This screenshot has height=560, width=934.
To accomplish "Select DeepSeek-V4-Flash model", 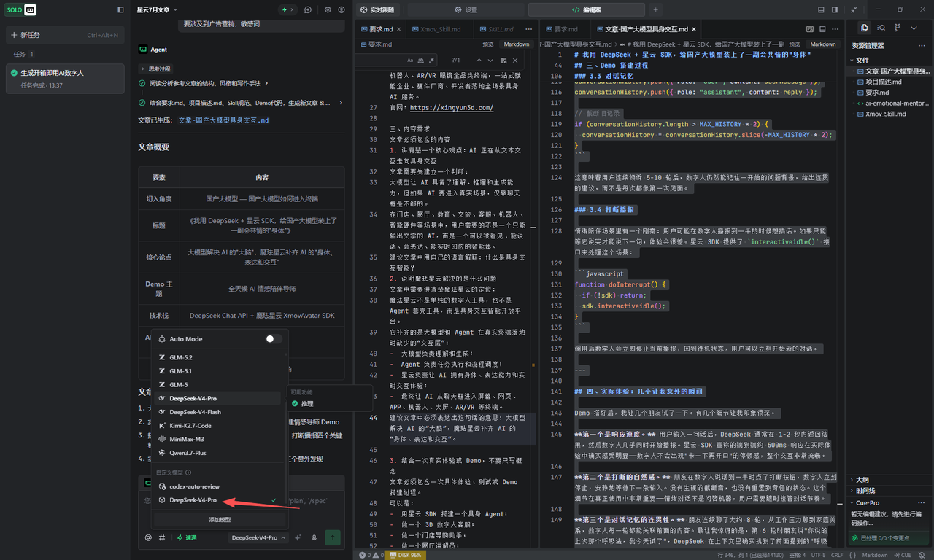I will (217, 412).
